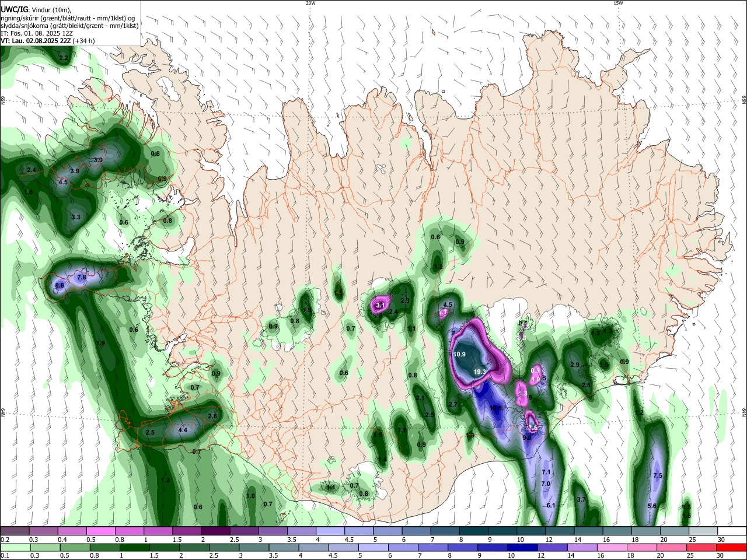Click the UWC/IG title in the header box

point(14,9)
